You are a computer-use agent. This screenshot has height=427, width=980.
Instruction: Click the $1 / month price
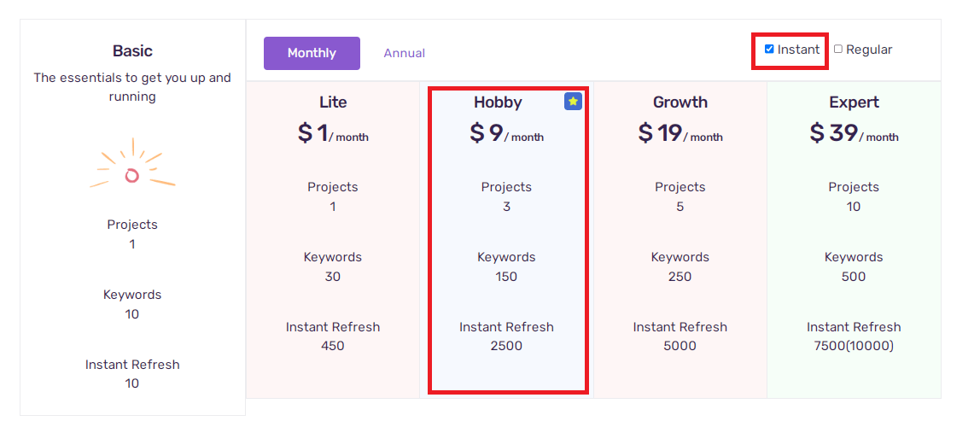pyautogui.click(x=333, y=133)
